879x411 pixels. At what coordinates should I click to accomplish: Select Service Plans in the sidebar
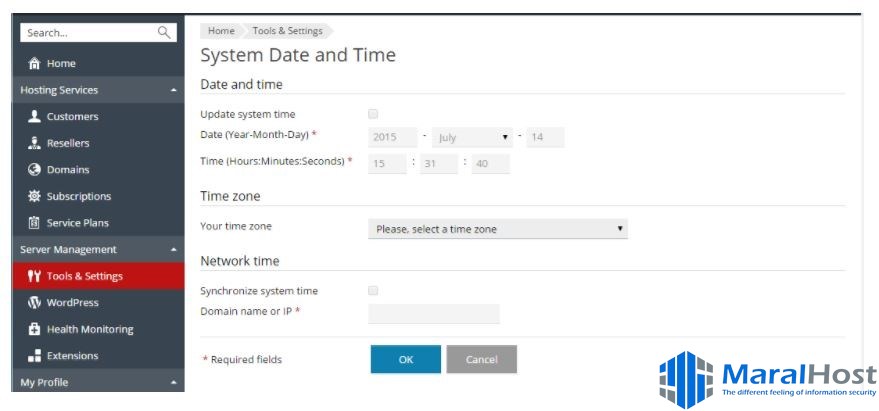[x=98, y=223]
